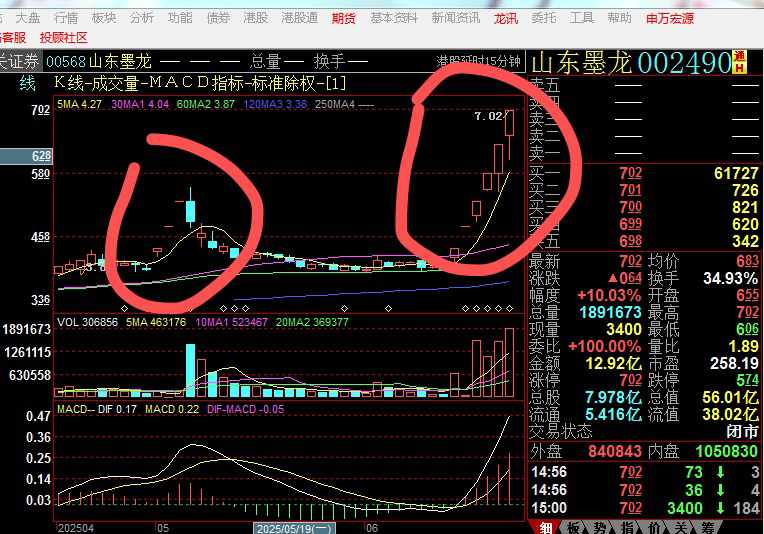Click the 金额 value 12.92亿
764x534 pixels.
pos(613,363)
